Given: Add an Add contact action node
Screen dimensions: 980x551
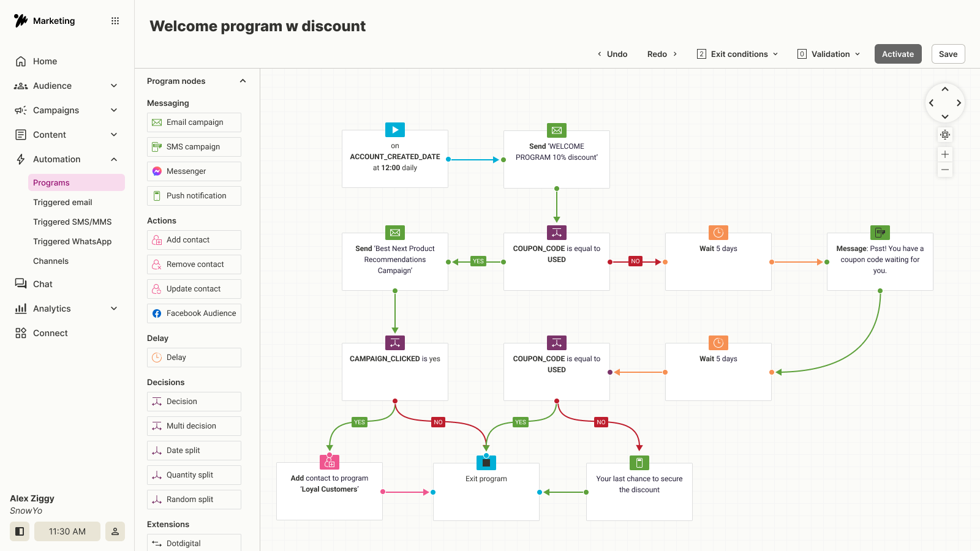Looking at the screenshot, I should tap(194, 240).
